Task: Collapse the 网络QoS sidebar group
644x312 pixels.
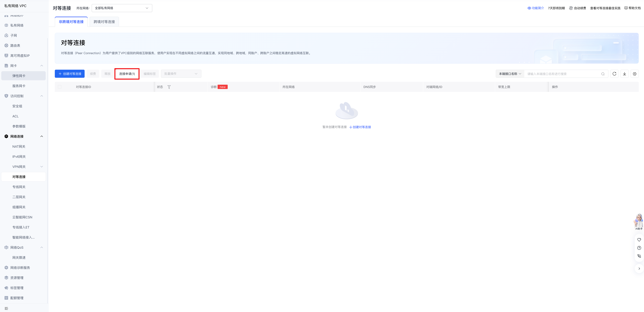Action: tap(42, 247)
